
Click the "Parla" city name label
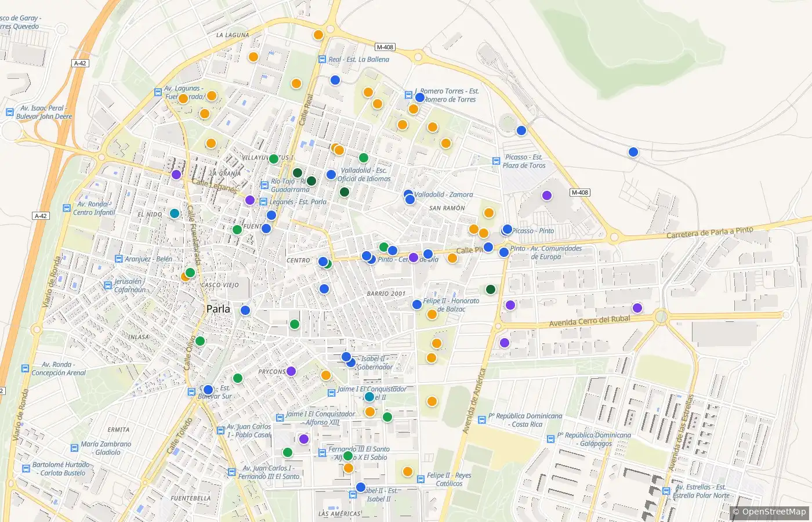[x=218, y=309]
